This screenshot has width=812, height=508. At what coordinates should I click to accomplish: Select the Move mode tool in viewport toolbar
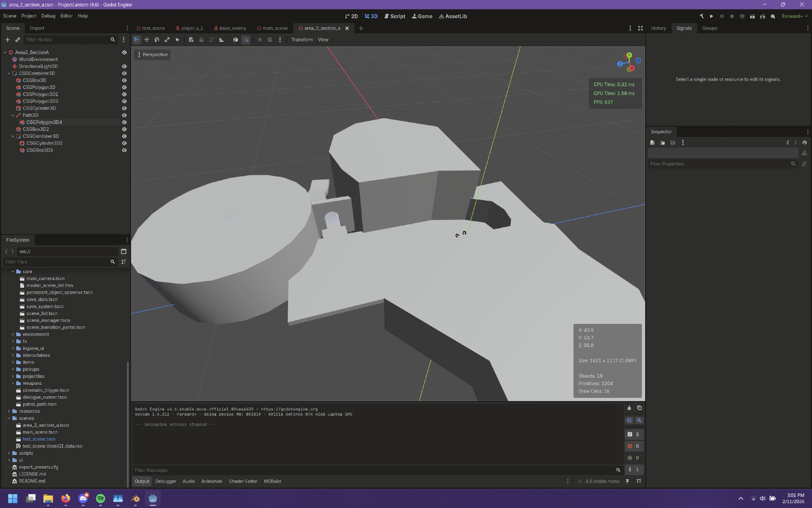tap(147, 40)
